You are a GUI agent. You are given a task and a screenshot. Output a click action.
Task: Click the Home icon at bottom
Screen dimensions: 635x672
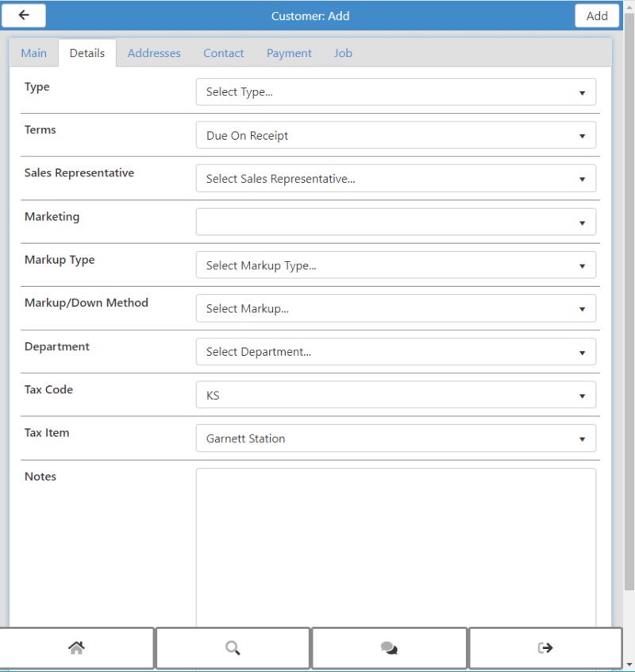coord(75,647)
